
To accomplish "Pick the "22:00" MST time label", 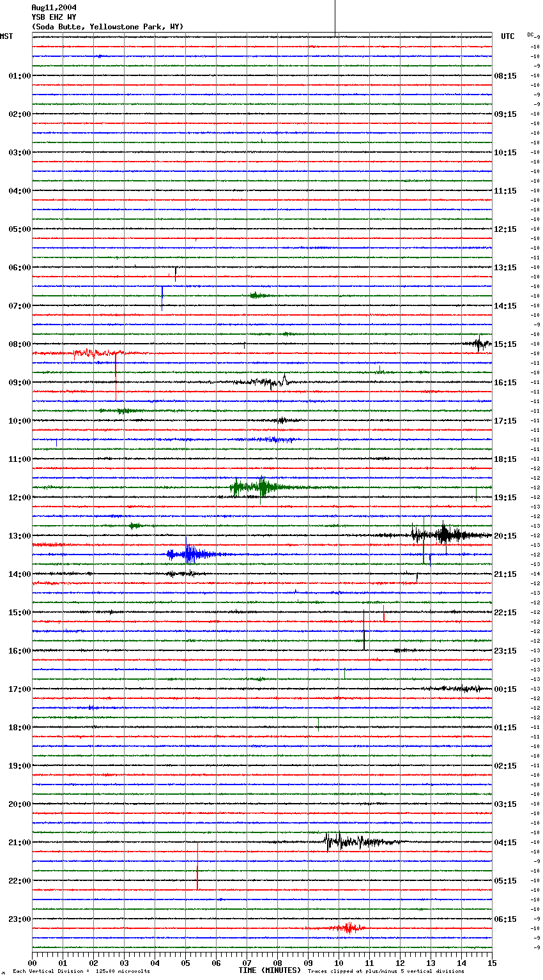I will [x=20, y=881].
